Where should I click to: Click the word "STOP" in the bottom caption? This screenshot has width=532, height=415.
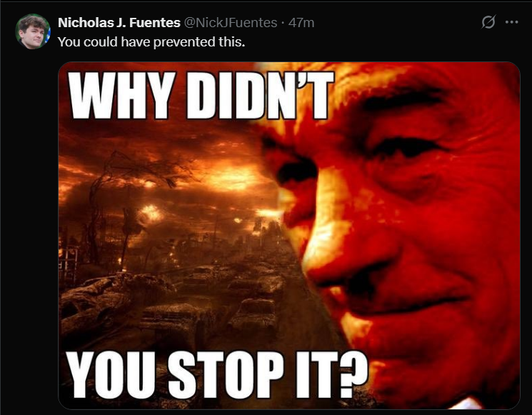(225, 374)
